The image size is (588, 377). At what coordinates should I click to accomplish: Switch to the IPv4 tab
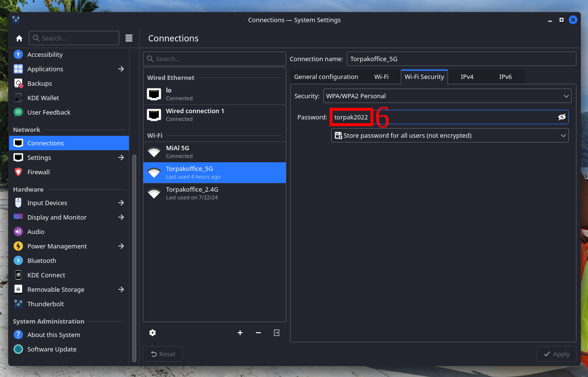[467, 77]
